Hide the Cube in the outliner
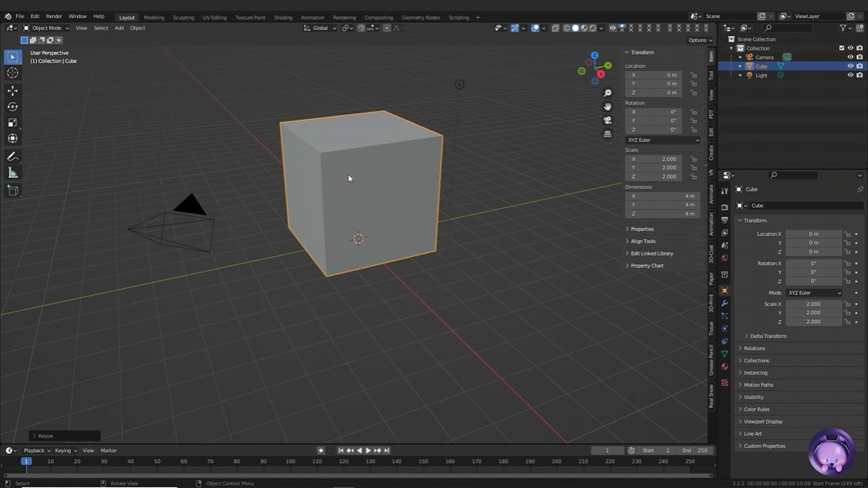 click(x=850, y=66)
